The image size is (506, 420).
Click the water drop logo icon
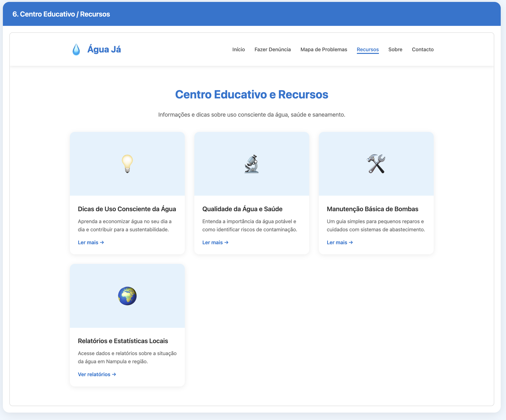76,49
